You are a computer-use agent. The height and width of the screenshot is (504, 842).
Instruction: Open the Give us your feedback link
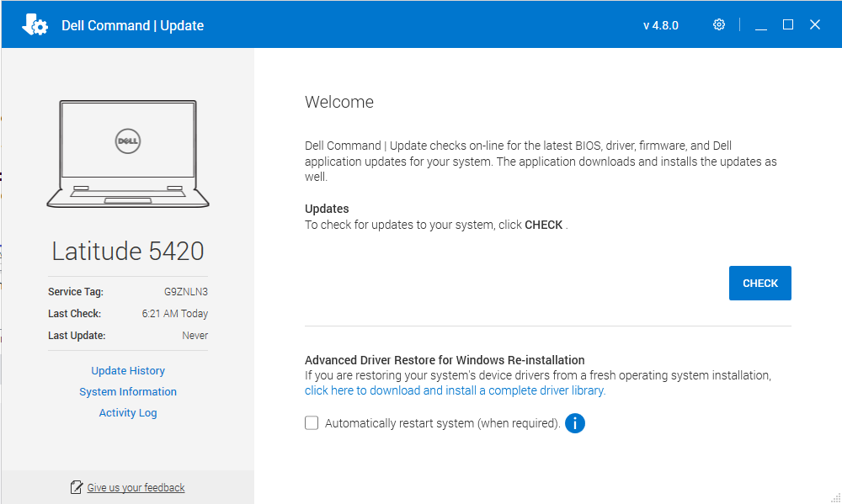136,488
